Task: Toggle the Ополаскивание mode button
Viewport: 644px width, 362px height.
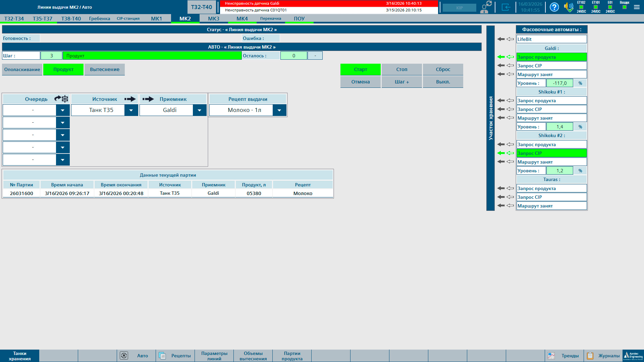Action: (22, 69)
